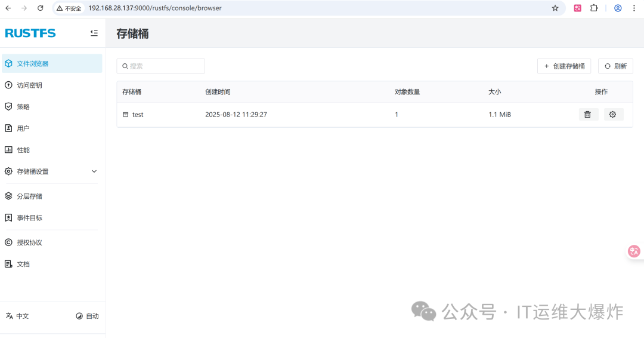Image resolution: width=644 pixels, height=338 pixels.
Task: Reload the page with browser refresh icon
Action: point(41,8)
